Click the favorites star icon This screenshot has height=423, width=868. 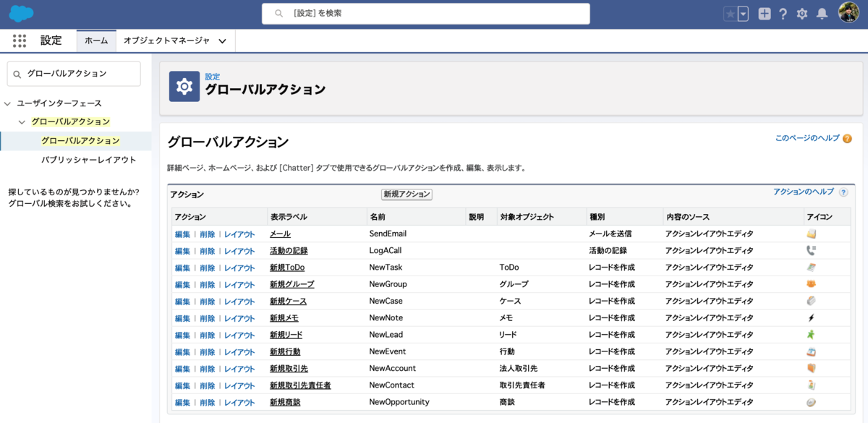[732, 12]
